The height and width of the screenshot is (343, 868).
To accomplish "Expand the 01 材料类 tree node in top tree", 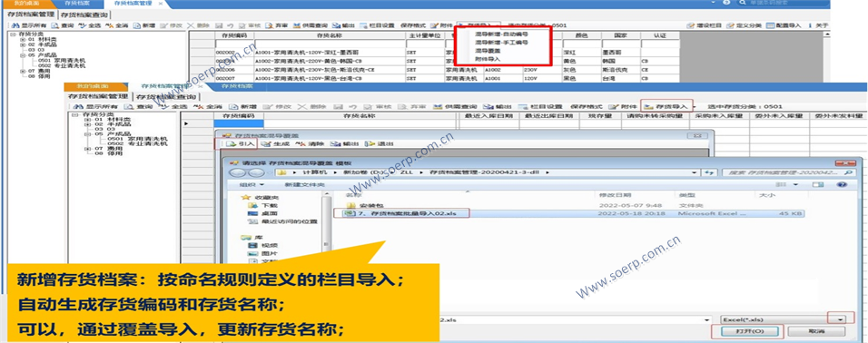I will tap(22, 40).
